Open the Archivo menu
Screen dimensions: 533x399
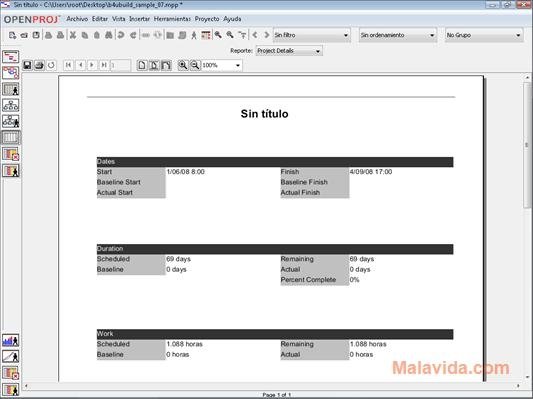[x=77, y=19]
